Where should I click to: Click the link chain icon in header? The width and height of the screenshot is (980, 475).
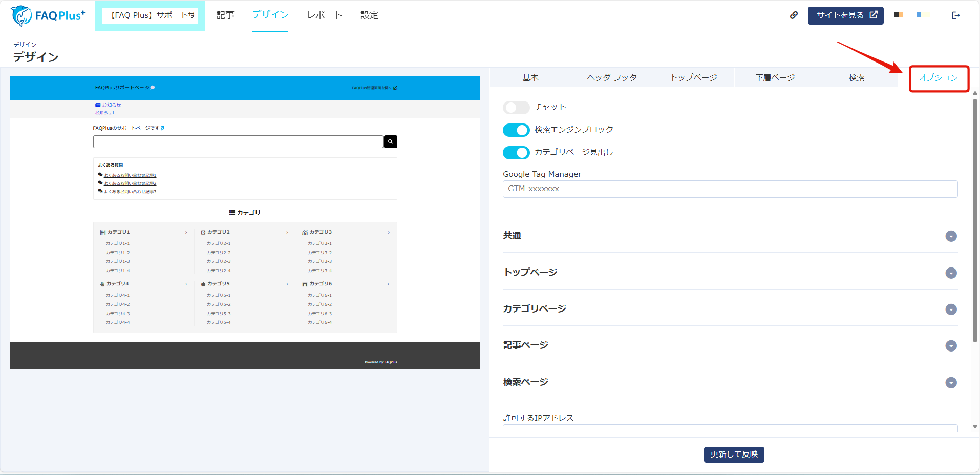(x=794, y=15)
